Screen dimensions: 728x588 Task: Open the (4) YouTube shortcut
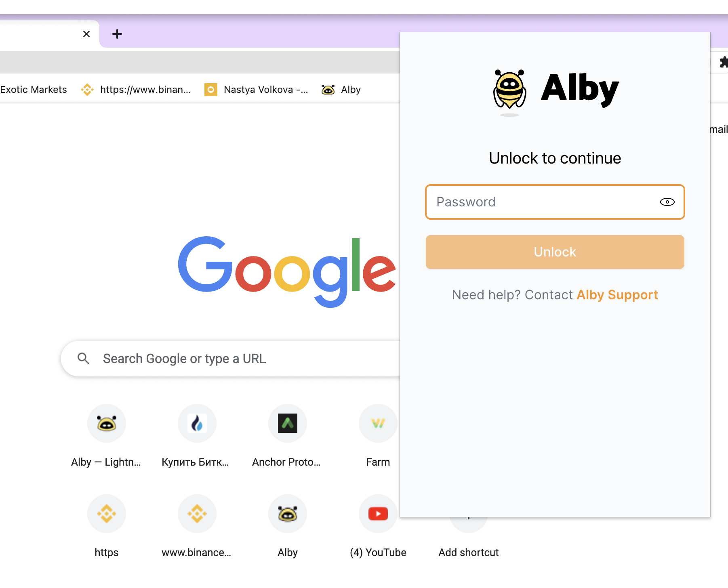tap(378, 514)
